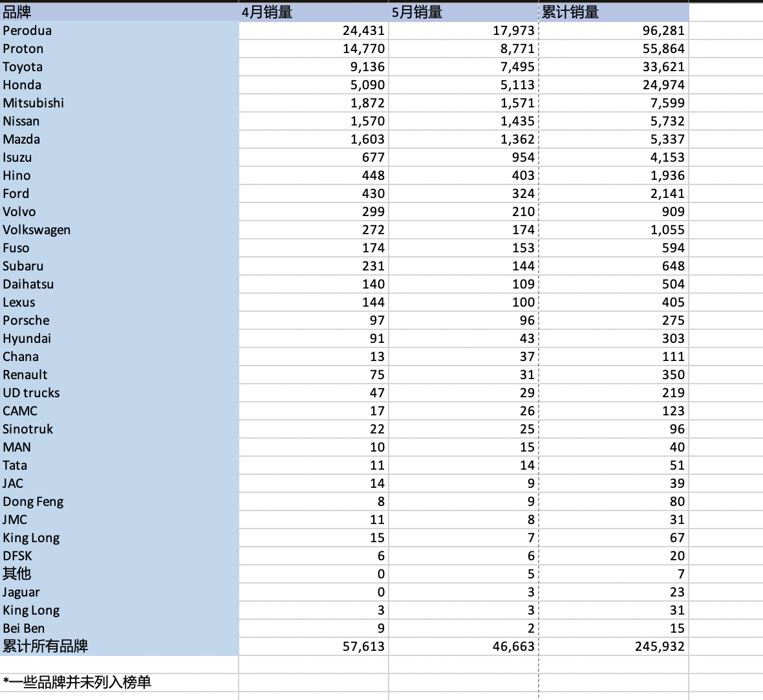Click the footnote cell about unlisted brands
Image resolution: width=763 pixels, height=700 pixels.
(x=120, y=683)
